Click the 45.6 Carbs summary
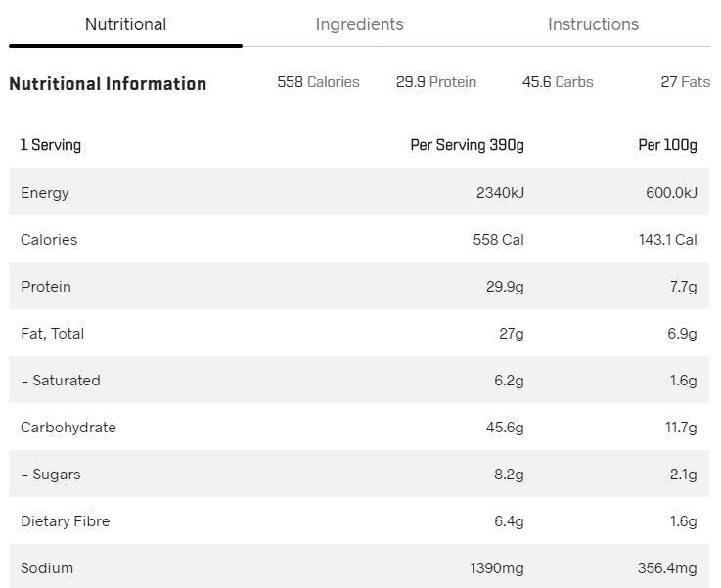721x588 pixels. 558,82
